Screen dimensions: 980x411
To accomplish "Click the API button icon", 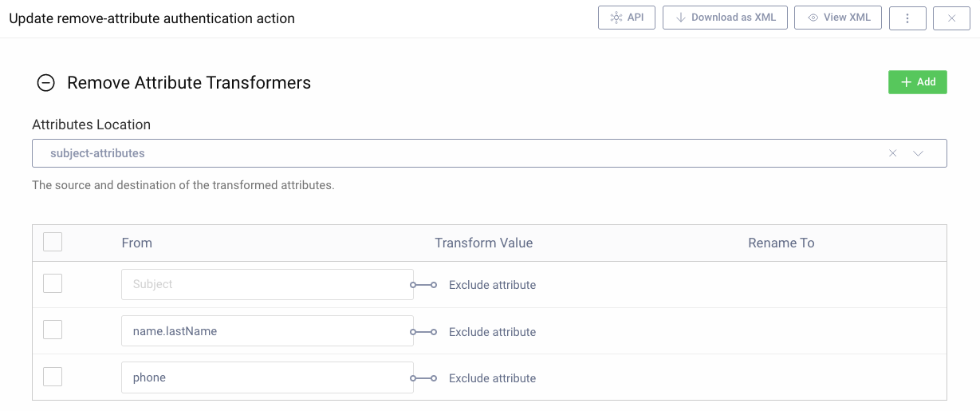I will pyautogui.click(x=616, y=18).
